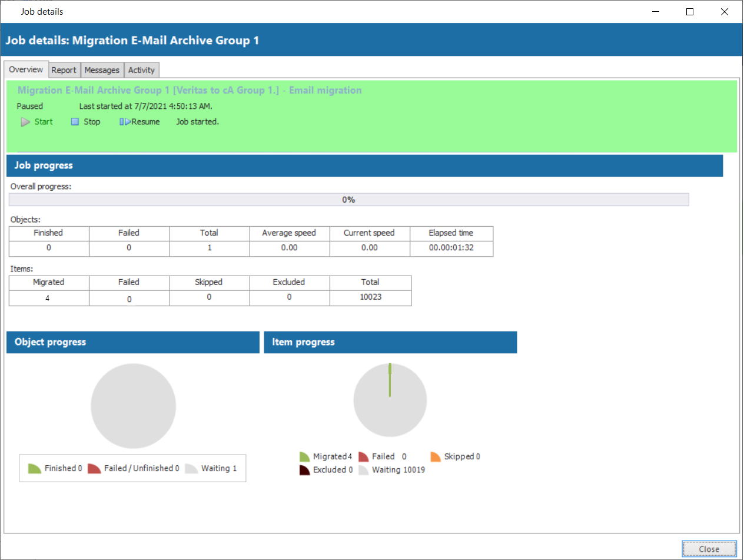Click the Item progress pie chart
The width and height of the screenshot is (744, 560).
390,401
